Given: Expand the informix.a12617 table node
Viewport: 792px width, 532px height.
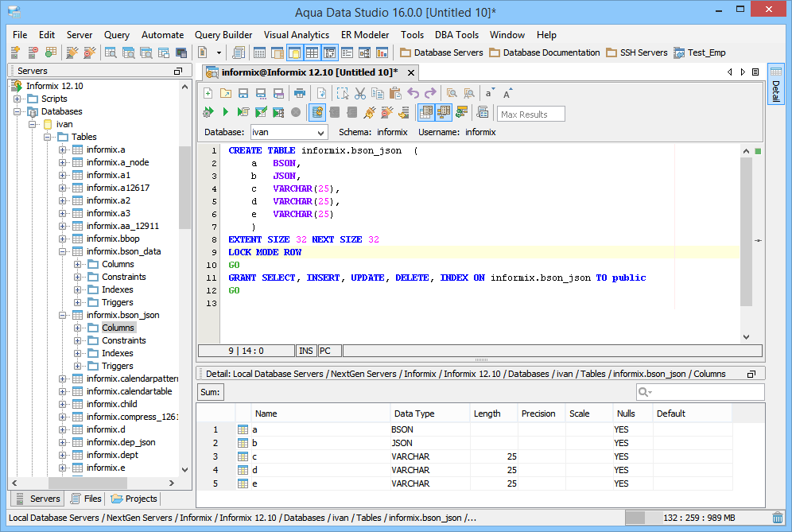Looking at the screenshot, I should pos(63,188).
